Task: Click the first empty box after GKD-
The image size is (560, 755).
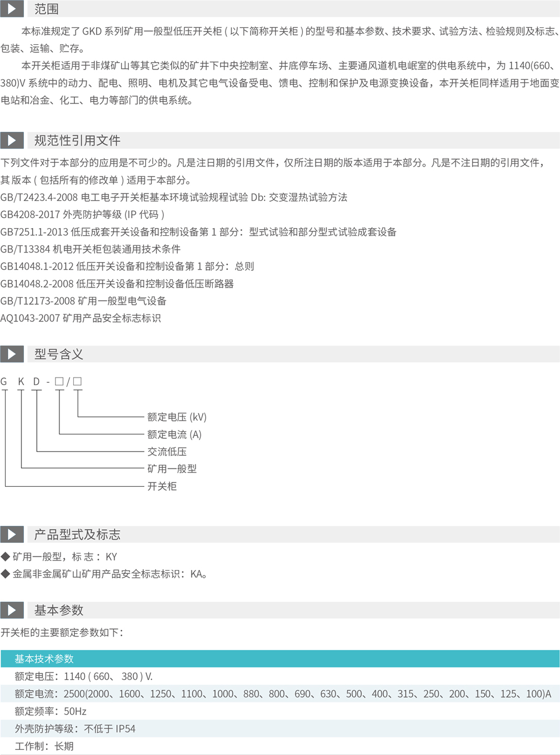Action: (59, 381)
